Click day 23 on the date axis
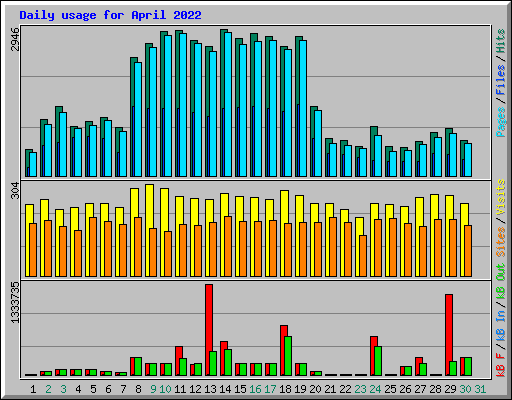The width and height of the screenshot is (512, 400). coord(360,389)
